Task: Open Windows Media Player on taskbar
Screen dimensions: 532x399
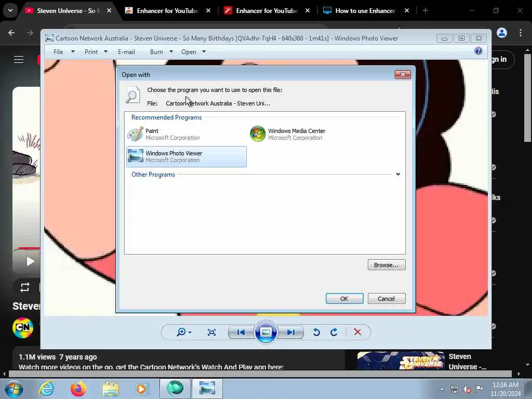Action: [141, 389]
